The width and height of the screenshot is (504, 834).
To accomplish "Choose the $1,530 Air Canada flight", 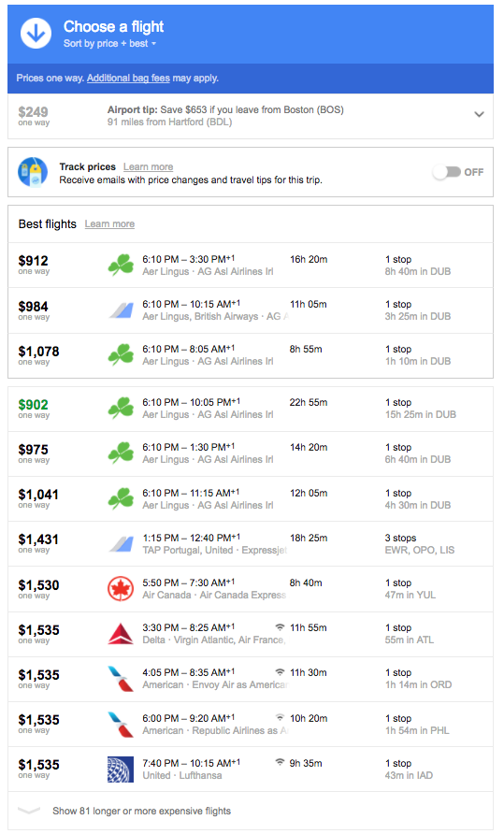I will [x=251, y=589].
